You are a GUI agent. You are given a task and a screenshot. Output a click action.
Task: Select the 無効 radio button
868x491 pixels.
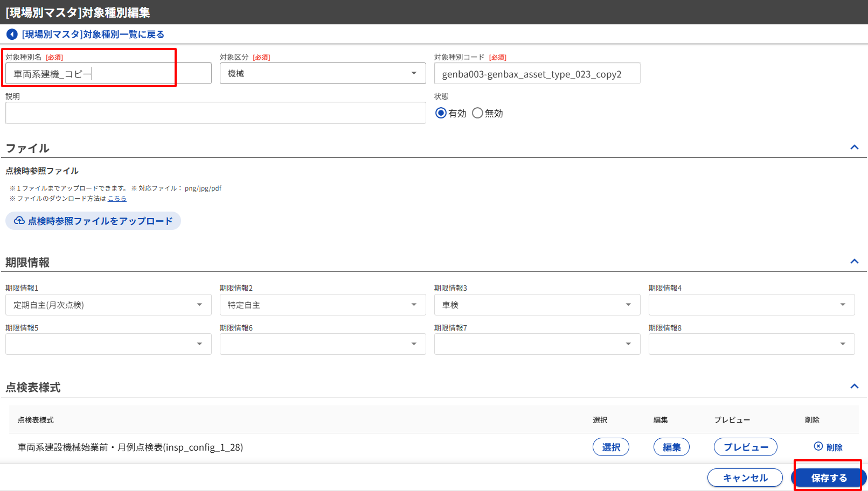[x=477, y=113]
